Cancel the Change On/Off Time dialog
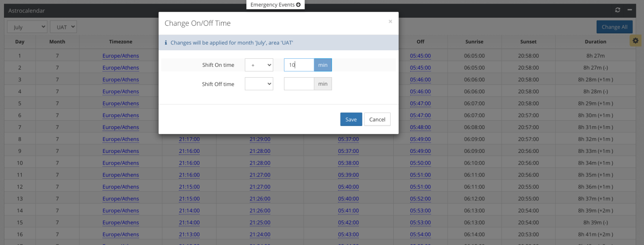 tap(377, 119)
